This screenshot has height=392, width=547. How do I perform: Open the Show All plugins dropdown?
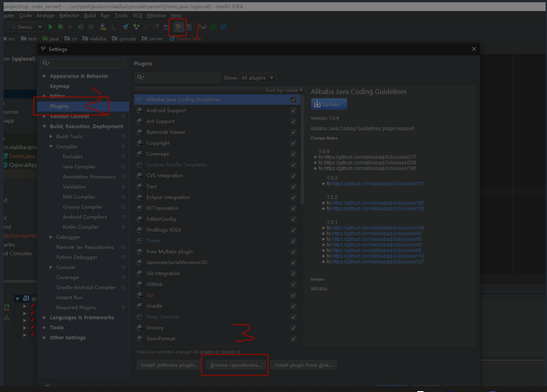point(258,78)
